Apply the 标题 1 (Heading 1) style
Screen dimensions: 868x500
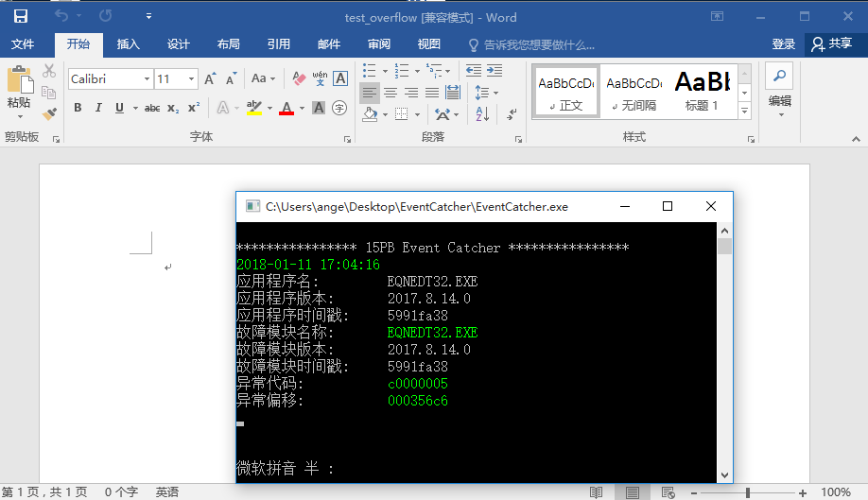[702, 92]
